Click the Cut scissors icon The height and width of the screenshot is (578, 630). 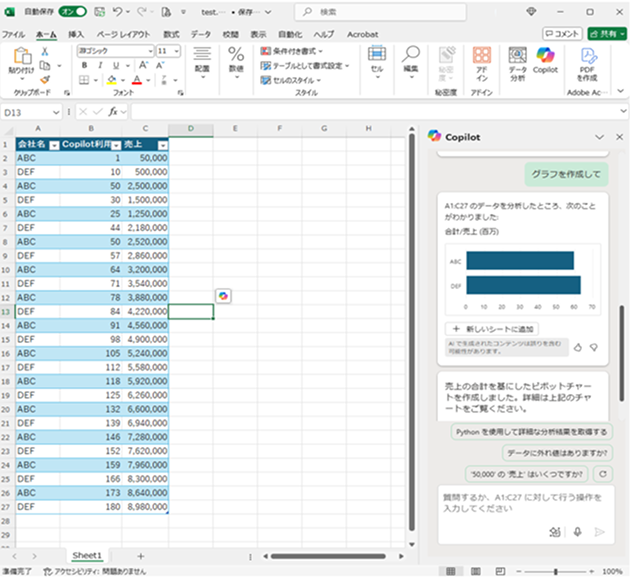point(45,51)
